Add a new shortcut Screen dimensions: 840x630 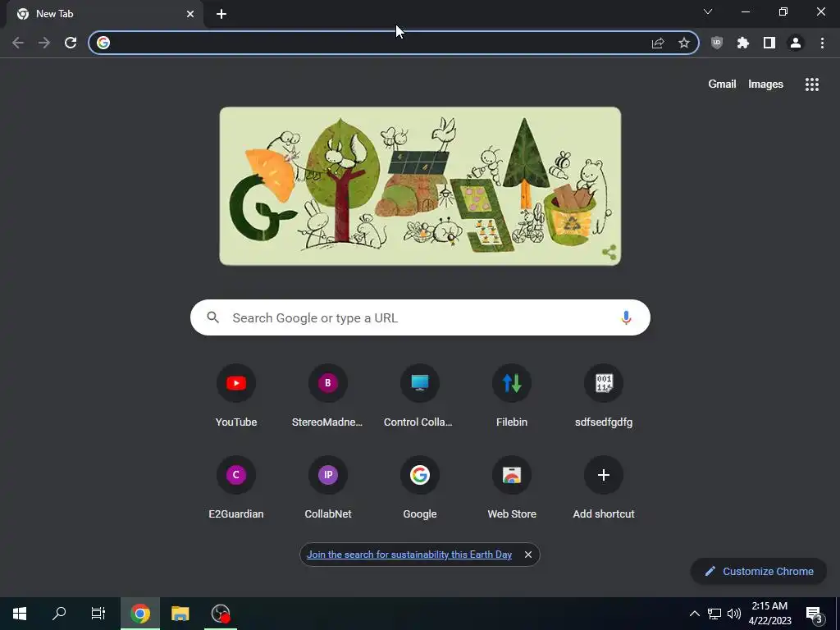pos(604,488)
